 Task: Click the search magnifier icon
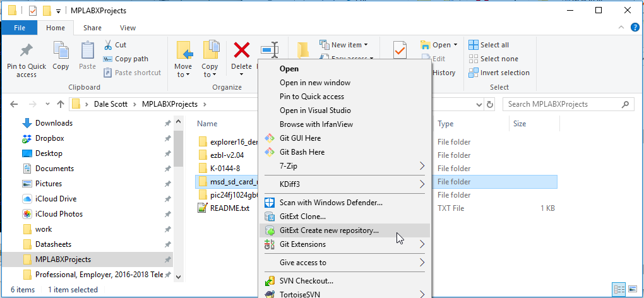point(625,104)
